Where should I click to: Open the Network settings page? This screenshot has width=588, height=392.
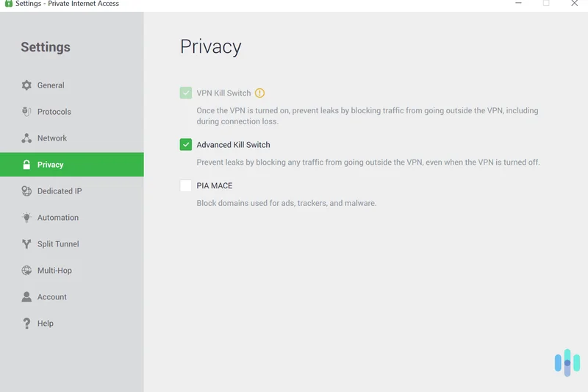pos(71,138)
